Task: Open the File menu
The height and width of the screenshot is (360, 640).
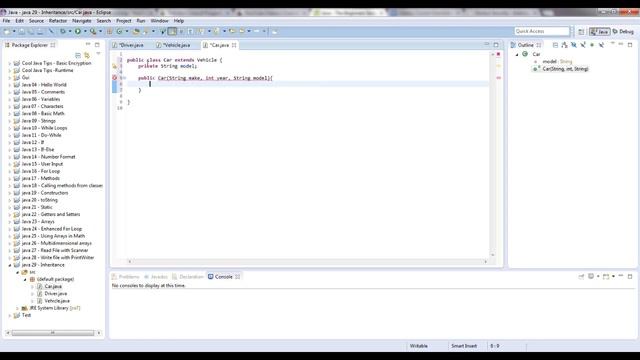Action: pos(7,20)
